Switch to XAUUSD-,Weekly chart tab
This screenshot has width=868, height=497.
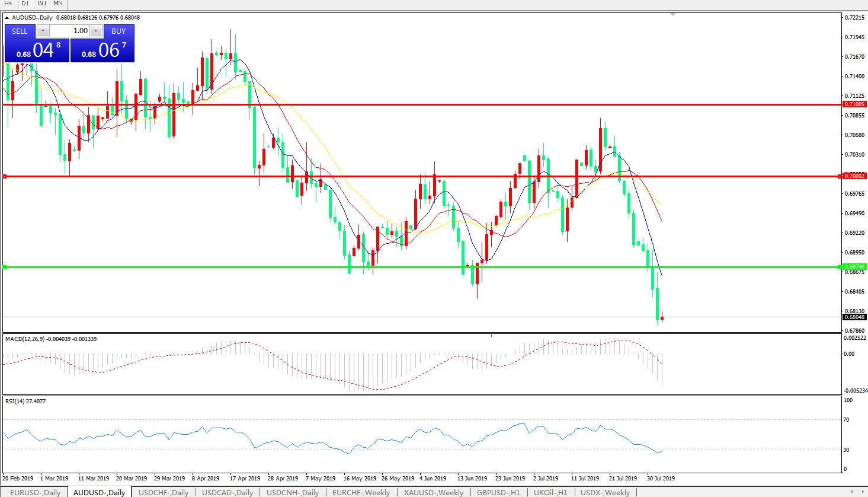click(x=433, y=492)
